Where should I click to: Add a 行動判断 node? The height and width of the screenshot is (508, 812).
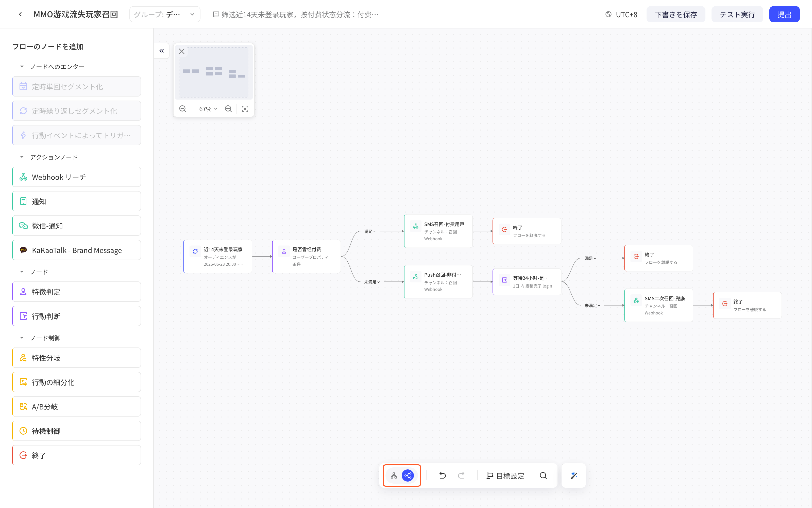[x=76, y=316]
